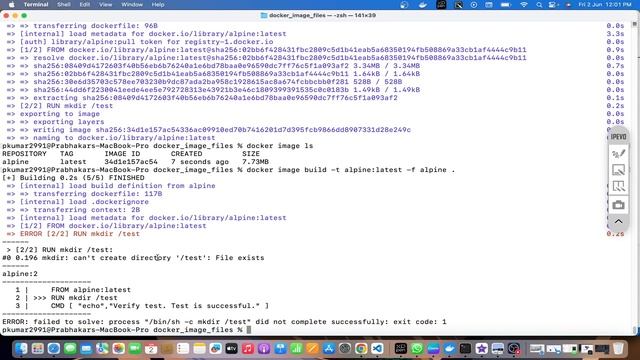Click the last shell prompt cursor line
Viewport: 640px width, 360px height.
coord(127,330)
